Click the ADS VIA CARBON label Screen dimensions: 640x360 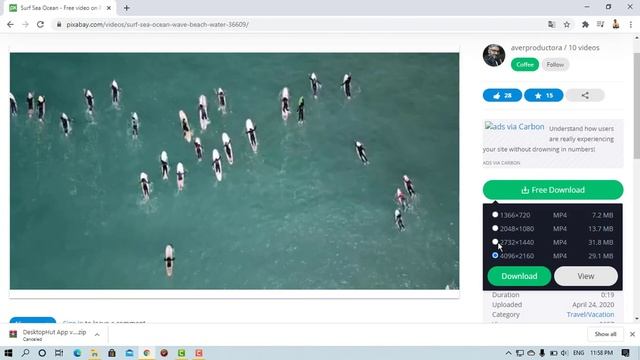click(x=501, y=163)
